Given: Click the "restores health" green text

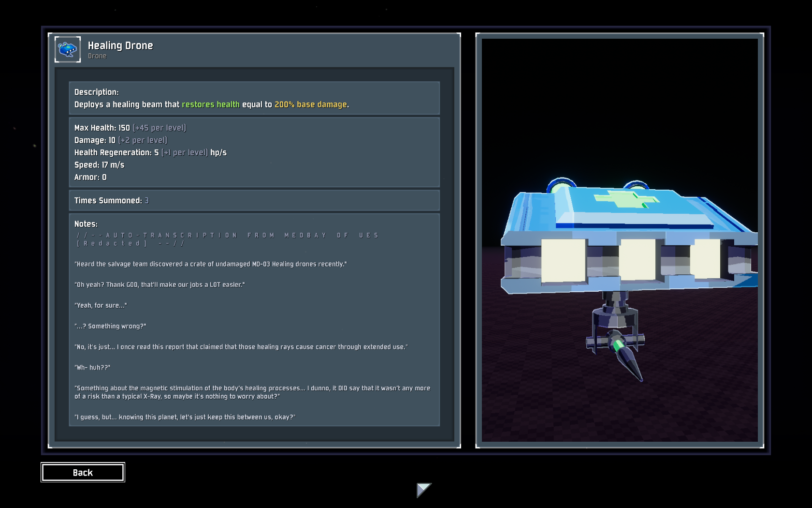Looking at the screenshot, I should pyautogui.click(x=211, y=105).
